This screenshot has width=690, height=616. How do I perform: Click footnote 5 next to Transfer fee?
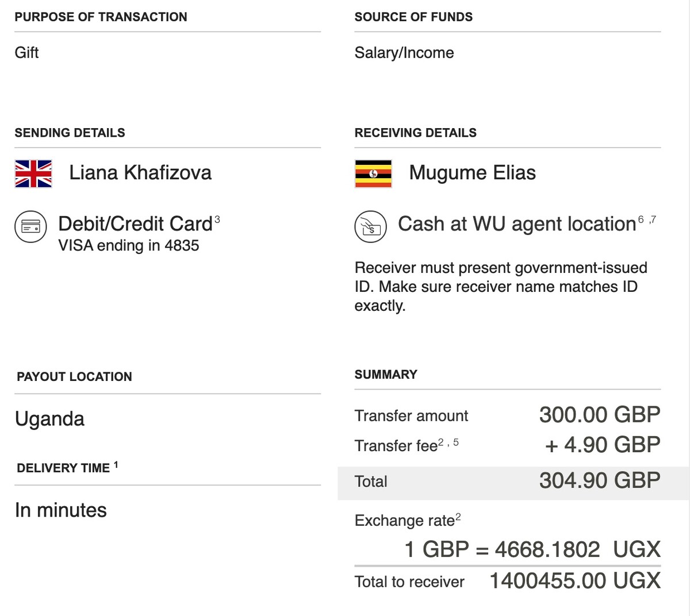tap(455, 442)
